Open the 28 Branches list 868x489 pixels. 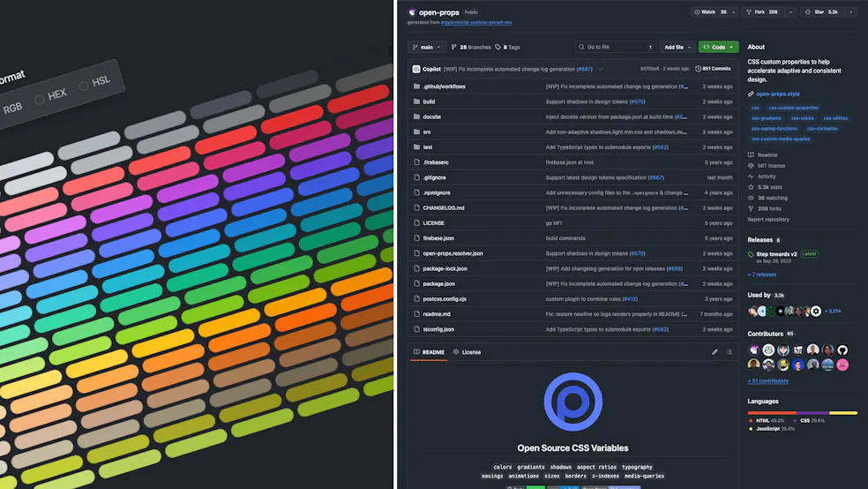coord(471,47)
